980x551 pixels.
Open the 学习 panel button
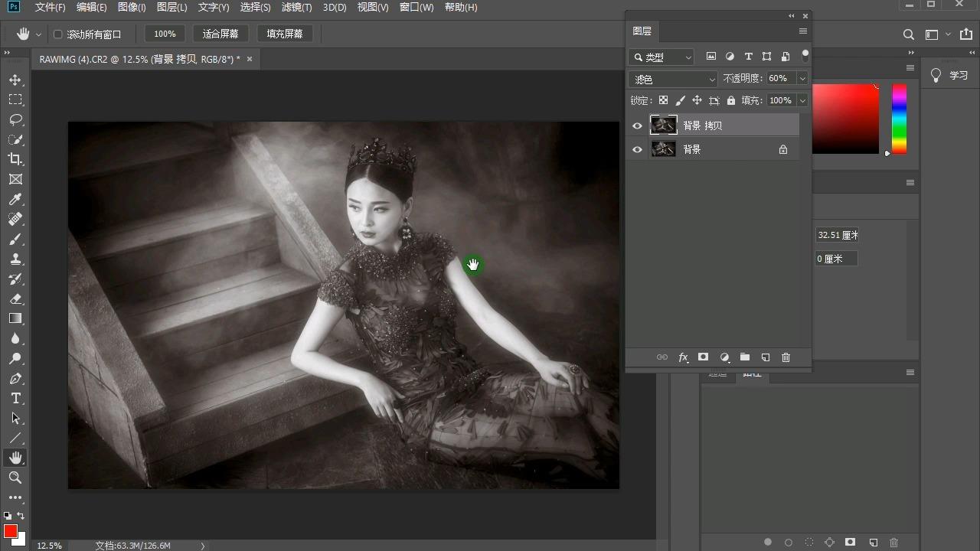click(x=950, y=76)
